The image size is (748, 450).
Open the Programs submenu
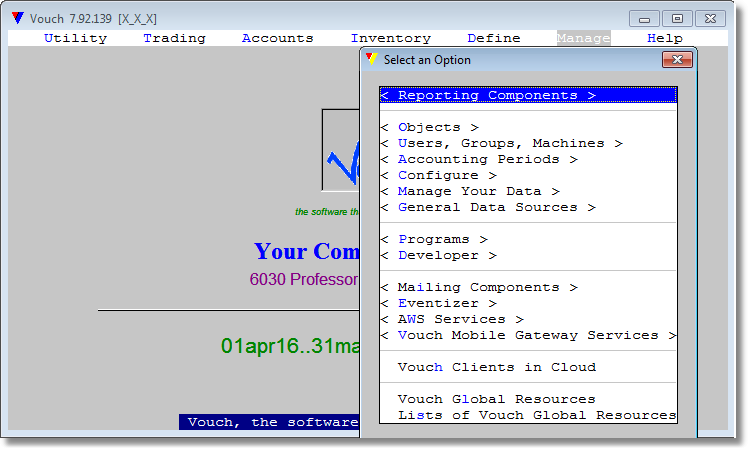[x=528, y=239]
